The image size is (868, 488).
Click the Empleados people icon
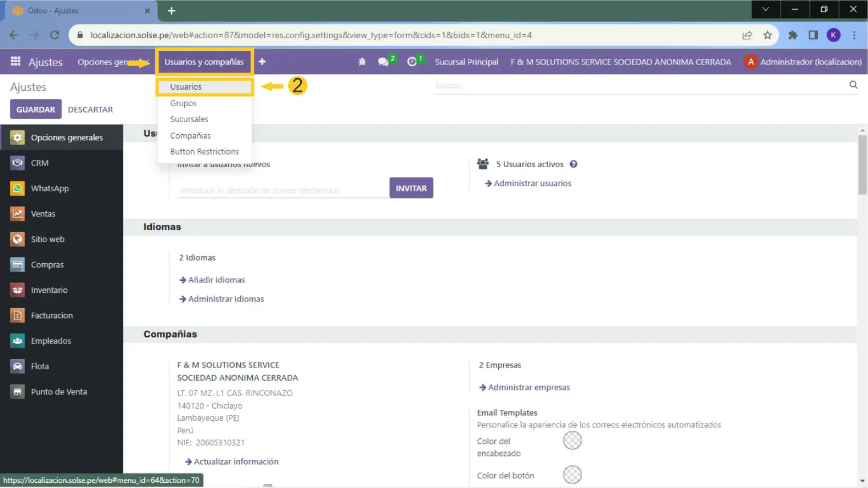tap(18, 341)
